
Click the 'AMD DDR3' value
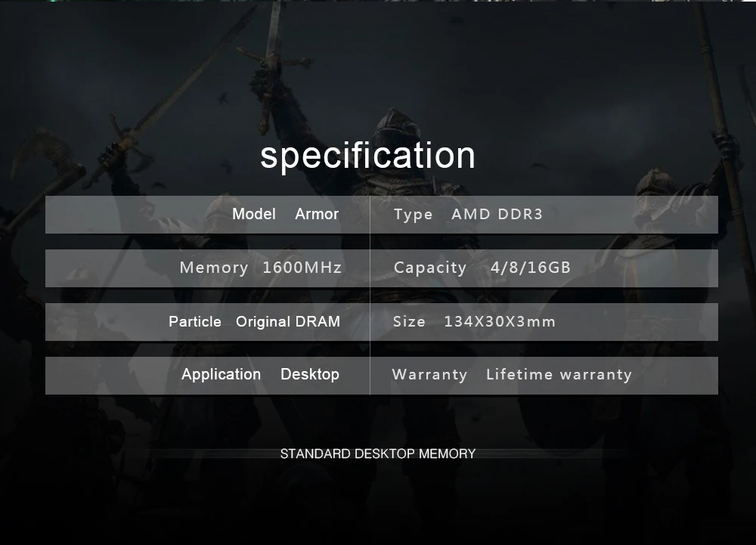point(497,214)
